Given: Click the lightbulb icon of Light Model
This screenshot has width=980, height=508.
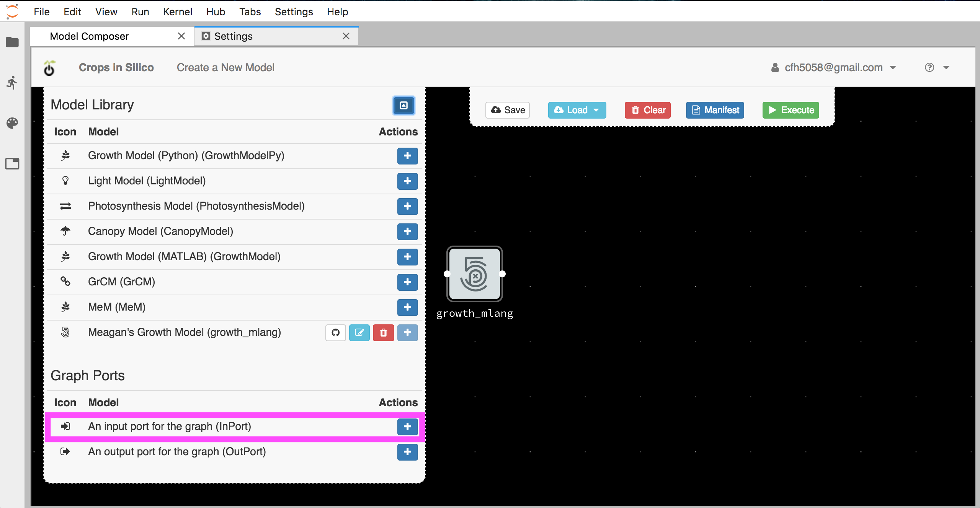Looking at the screenshot, I should pyautogui.click(x=65, y=181).
